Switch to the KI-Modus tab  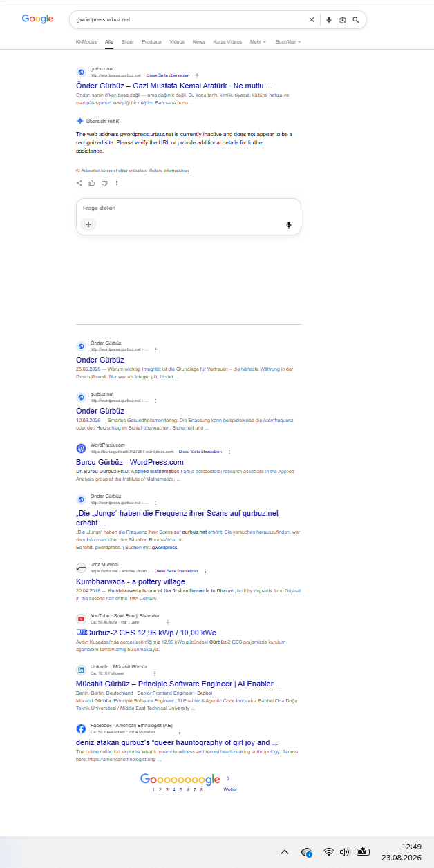pyautogui.click(x=86, y=42)
